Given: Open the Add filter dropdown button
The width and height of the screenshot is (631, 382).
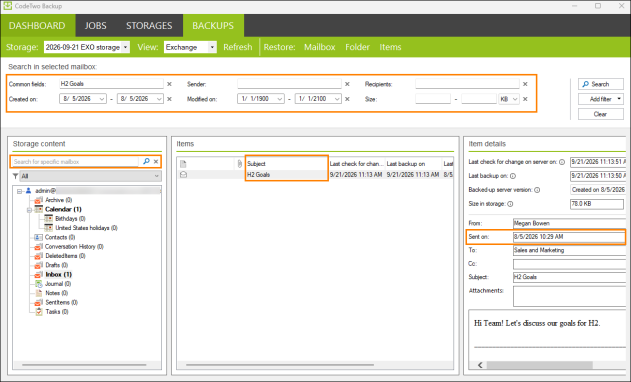Looking at the screenshot, I should (600, 99).
